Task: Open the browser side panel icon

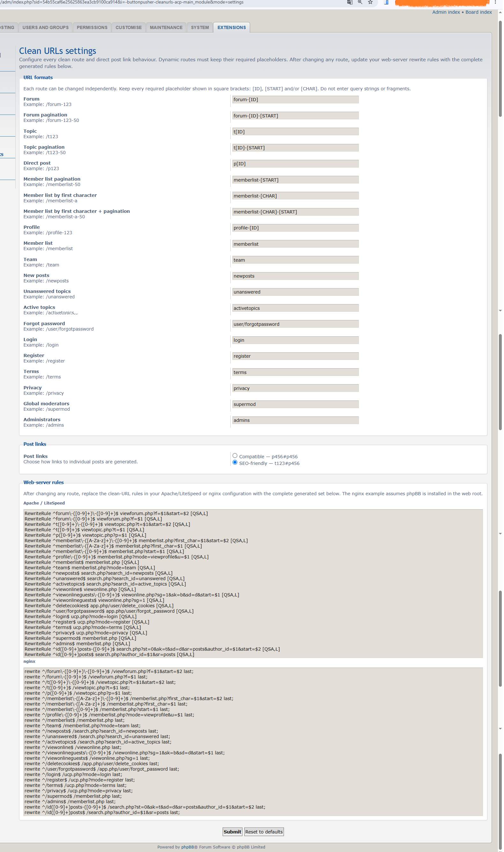Action: [386, 2]
